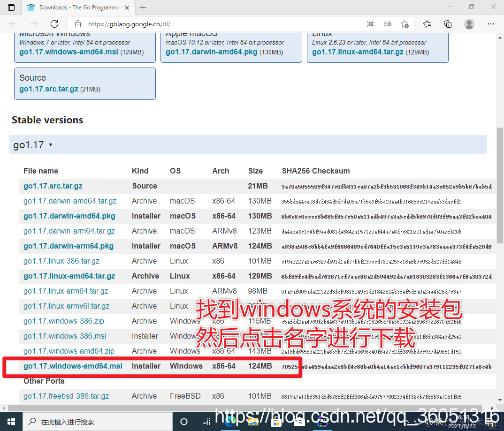Click go1.17.src.tar.gz in the table

53,186
